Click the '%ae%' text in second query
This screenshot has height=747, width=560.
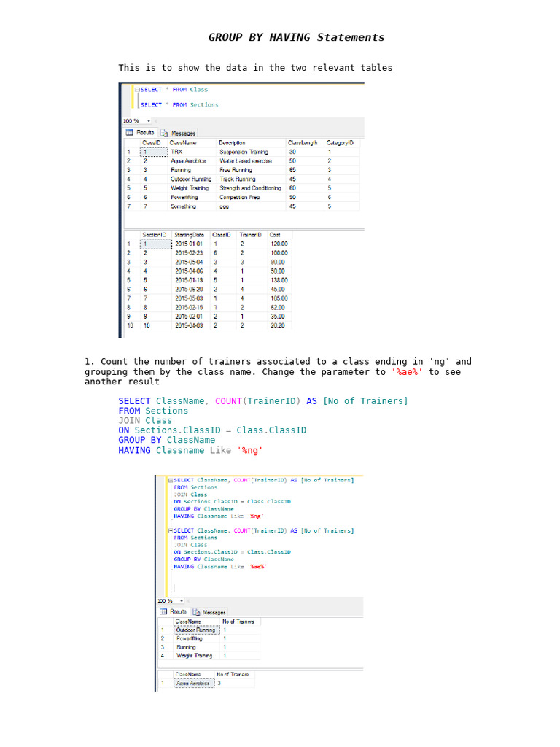click(257, 566)
